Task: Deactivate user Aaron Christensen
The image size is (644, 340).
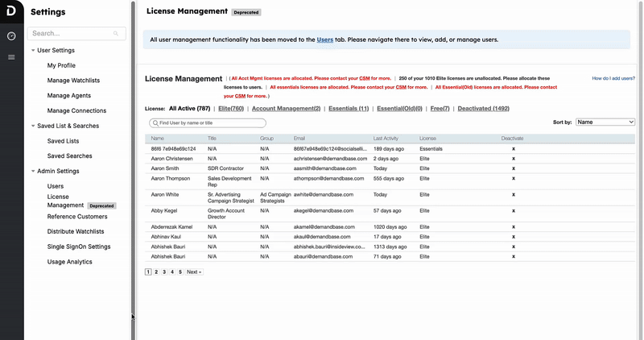Action: pyautogui.click(x=514, y=159)
